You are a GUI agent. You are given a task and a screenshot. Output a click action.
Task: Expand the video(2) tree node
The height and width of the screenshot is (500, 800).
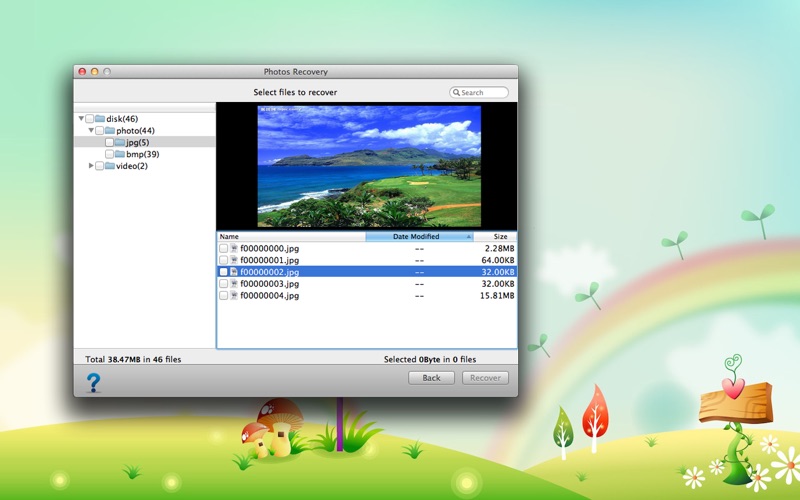click(91, 165)
